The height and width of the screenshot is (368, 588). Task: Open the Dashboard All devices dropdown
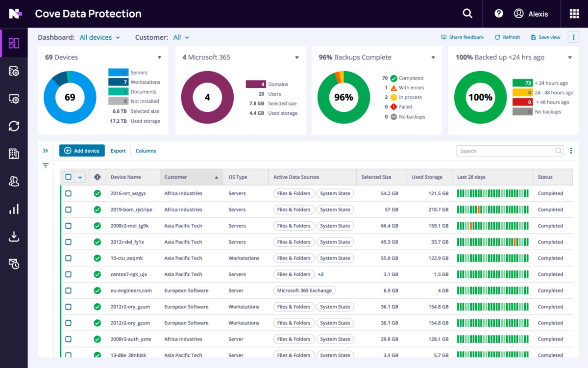(100, 37)
